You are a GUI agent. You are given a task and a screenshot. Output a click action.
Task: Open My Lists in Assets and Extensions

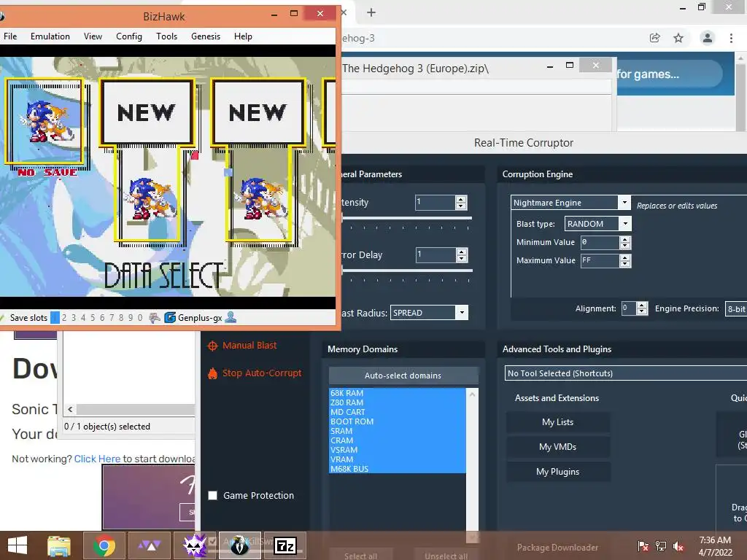[558, 422]
